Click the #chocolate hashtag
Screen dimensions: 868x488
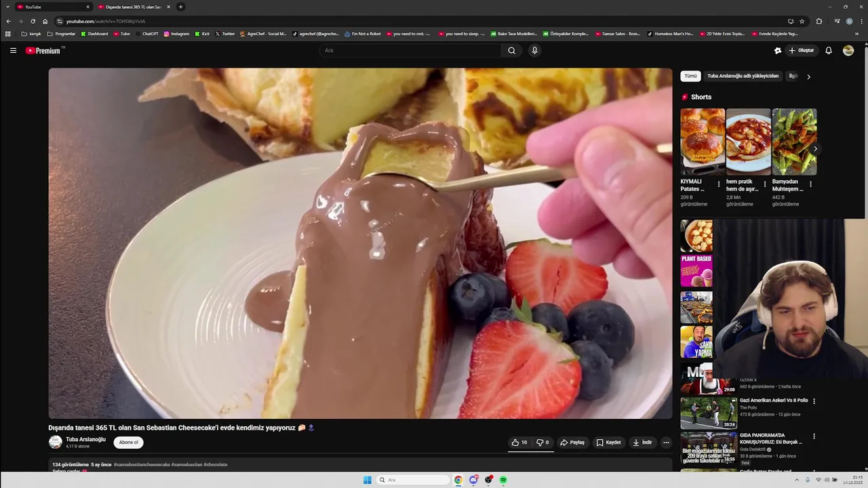(x=216, y=465)
